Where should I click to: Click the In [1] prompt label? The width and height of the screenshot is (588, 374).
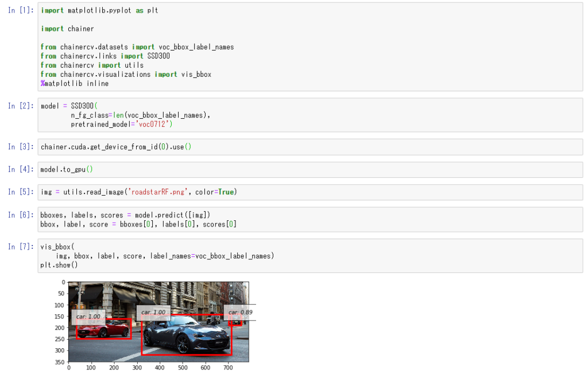pyautogui.click(x=20, y=11)
